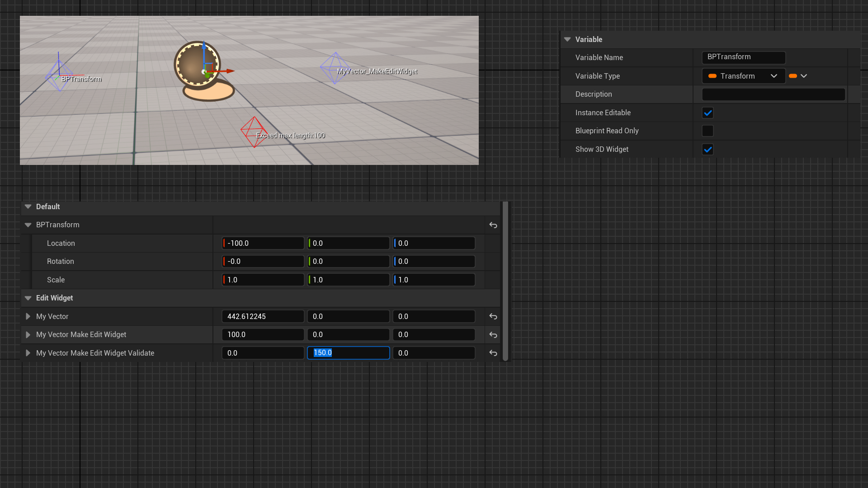Click the Description input field
The width and height of the screenshot is (868, 488).
pos(773,94)
